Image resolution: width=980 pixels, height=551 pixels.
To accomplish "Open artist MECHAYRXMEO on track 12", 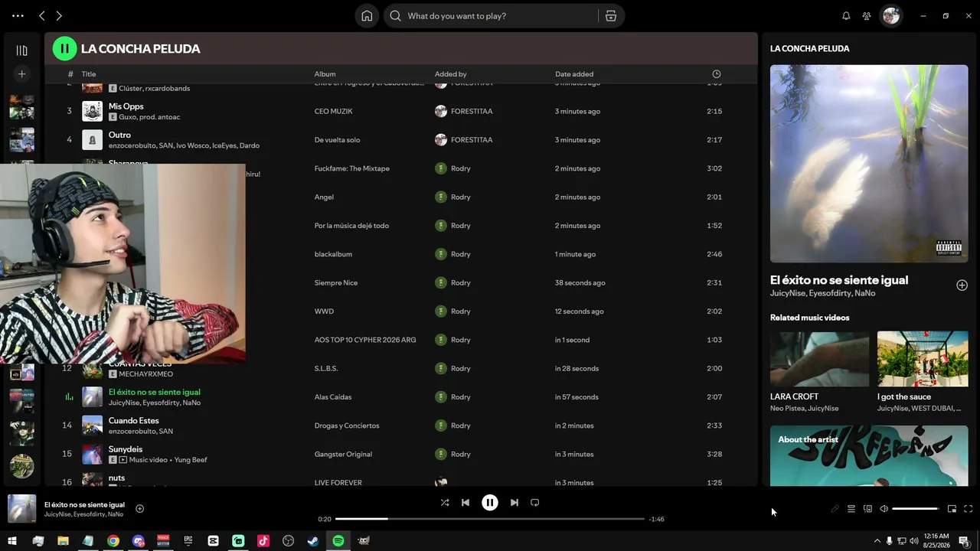I will pos(146,374).
